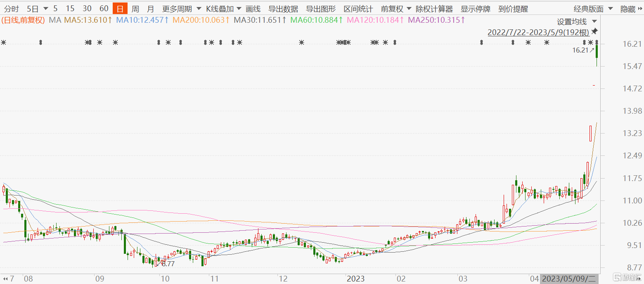Switch to the 月 monthly chart
The image size is (644, 284).
[151, 9]
